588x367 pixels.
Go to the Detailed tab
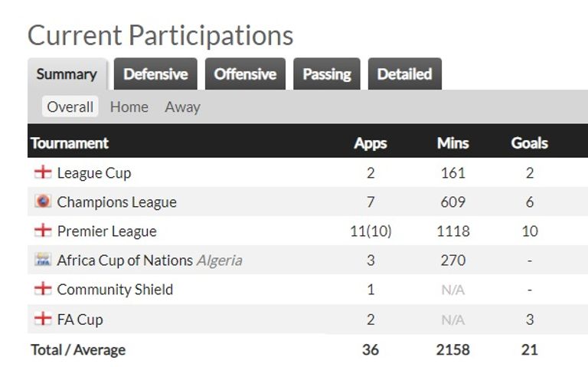[404, 74]
